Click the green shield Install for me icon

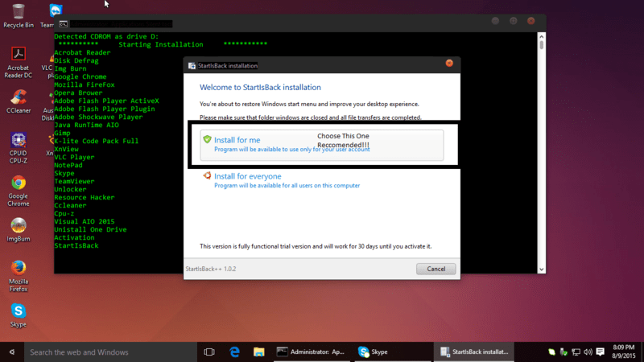207,139
